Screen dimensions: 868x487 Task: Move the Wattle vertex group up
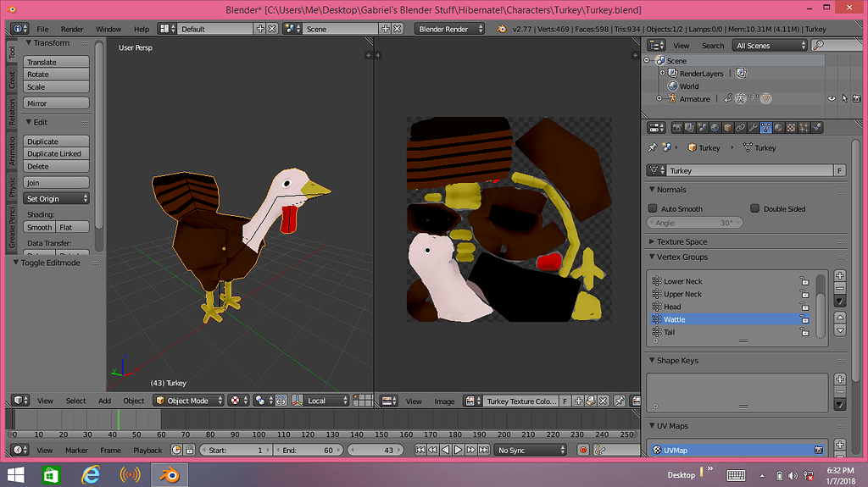(x=840, y=318)
